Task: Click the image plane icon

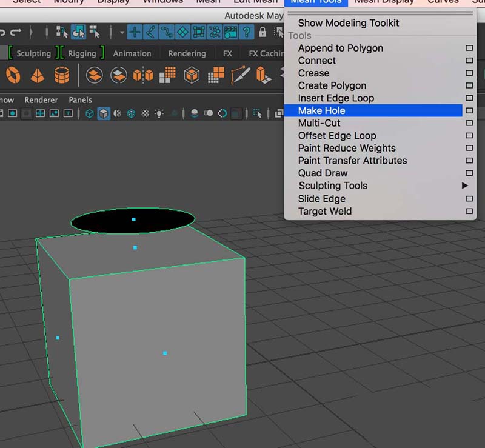Action: point(54,113)
